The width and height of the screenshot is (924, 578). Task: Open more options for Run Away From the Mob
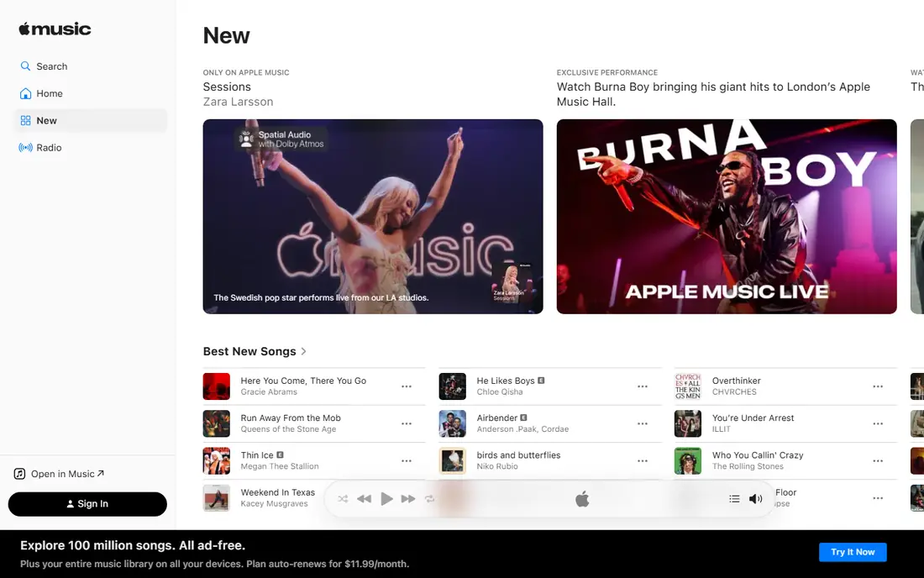click(x=407, y=423)
